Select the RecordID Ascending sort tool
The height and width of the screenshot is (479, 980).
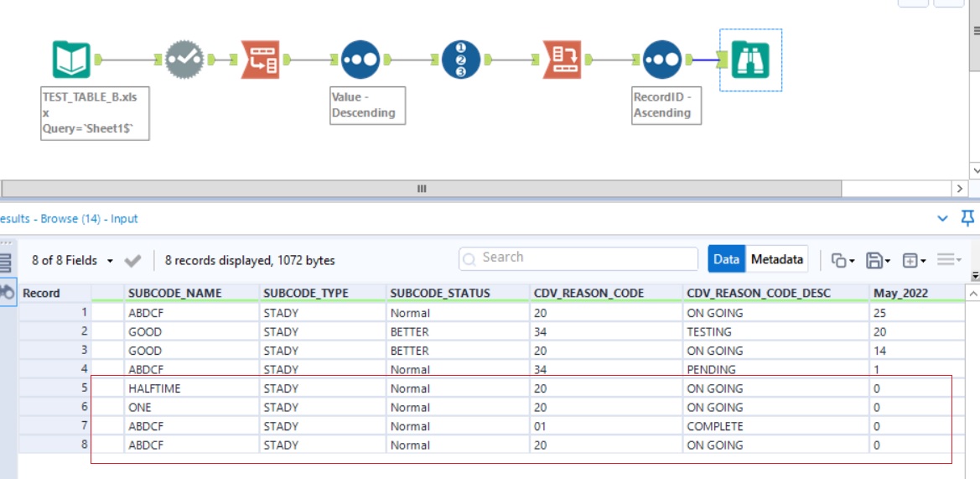point(661,60)
